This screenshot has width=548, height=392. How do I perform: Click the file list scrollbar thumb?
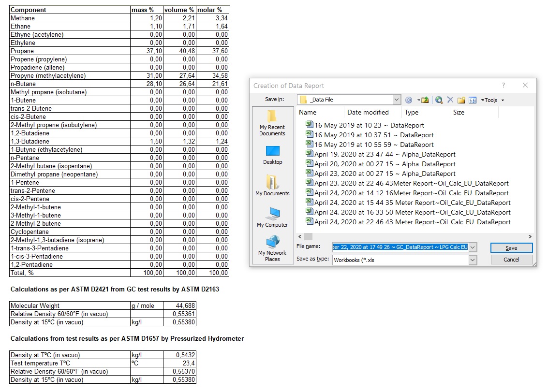[308, 236]
